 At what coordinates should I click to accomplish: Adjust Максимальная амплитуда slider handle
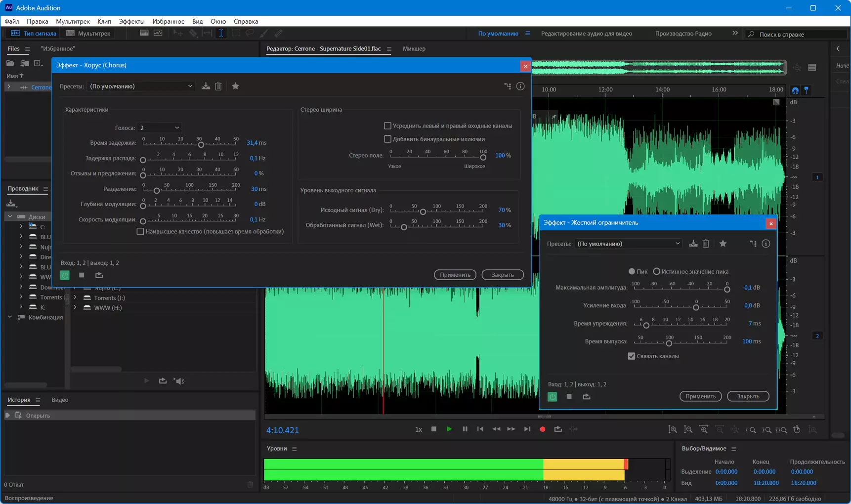coord(727,290)
